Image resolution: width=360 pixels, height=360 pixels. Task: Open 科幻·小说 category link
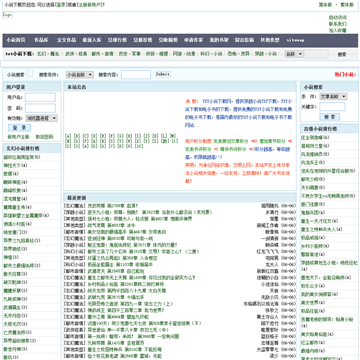pos(211,54)
